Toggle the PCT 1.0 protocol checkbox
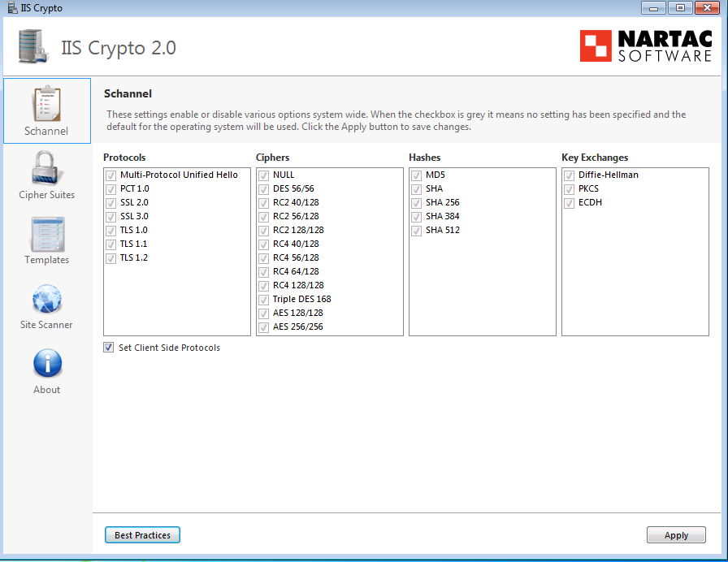The width and height of the screenshot is (728, 562). click(111, 189)
